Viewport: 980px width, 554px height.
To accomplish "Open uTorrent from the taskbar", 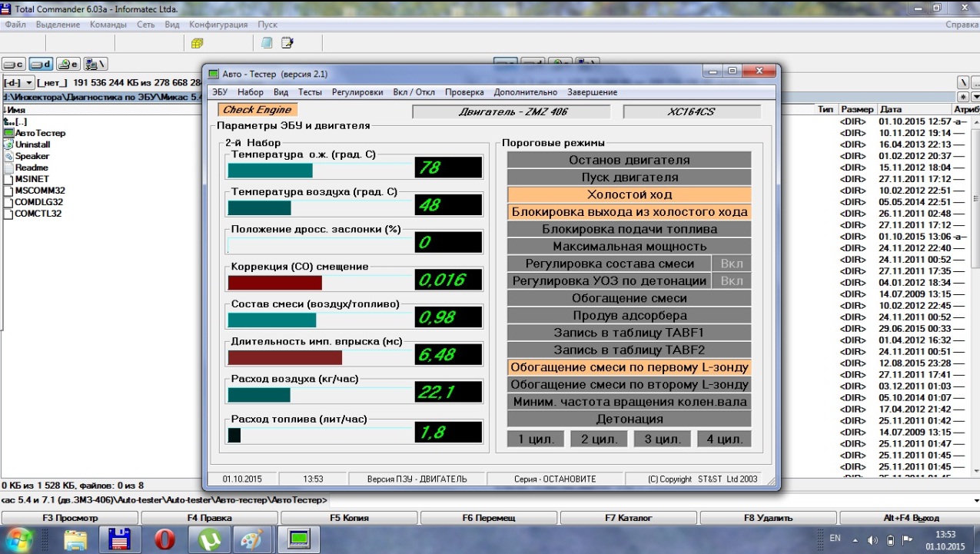I will point(208,539).
